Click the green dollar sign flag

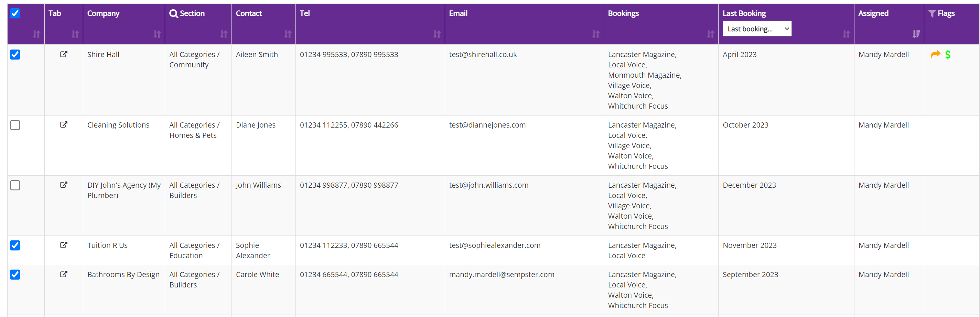(948, 55)
